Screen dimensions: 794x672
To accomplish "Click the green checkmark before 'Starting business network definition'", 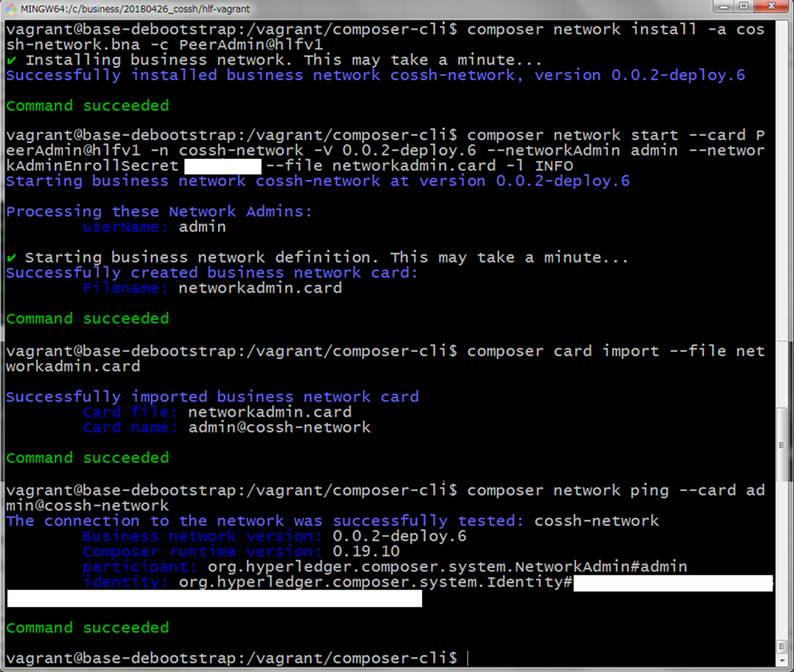I will (11, 258).
